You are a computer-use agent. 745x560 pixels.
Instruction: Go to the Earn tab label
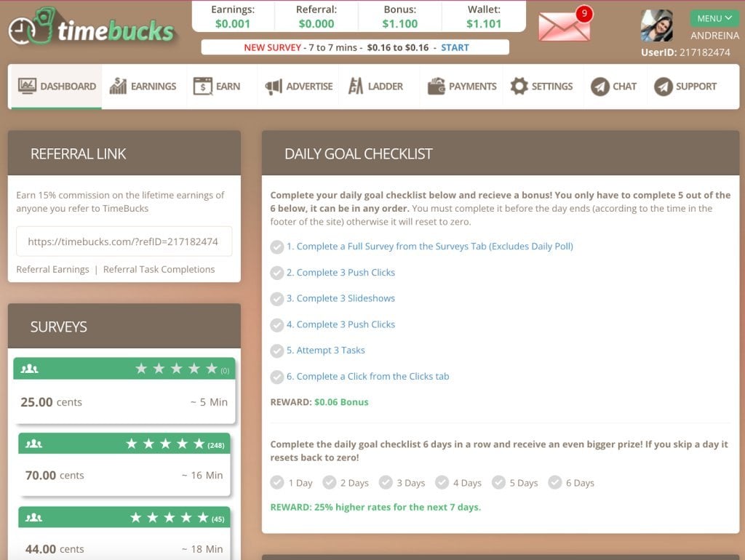point(228,87)
